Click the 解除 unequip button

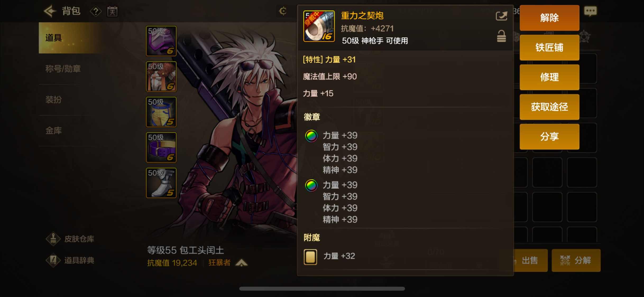tap(549, 18)
